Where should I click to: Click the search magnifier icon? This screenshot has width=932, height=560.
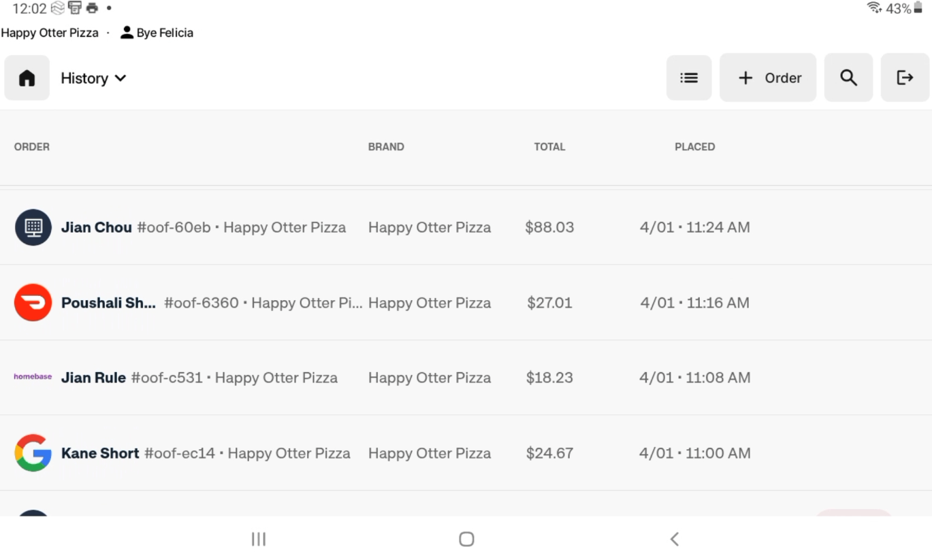848,78
